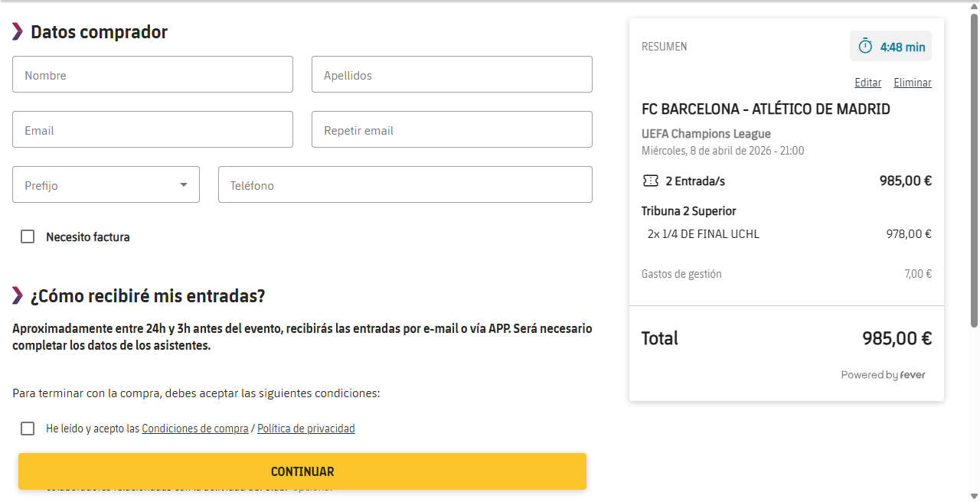Click the Eliminar link in summary
The width and height of the screenshot is (980, 502).
(913, 83)
